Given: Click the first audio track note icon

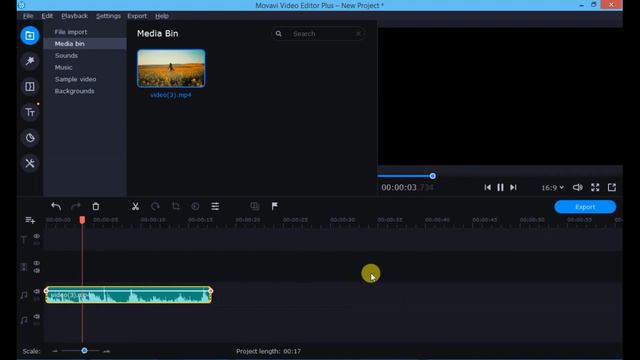Looking at the screenshot, I should click(24, 295).
